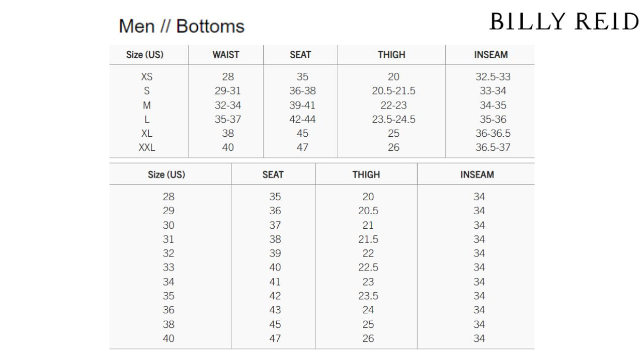
Task: Select INSEAM header in the top table
Action: [x=491, y=55]
